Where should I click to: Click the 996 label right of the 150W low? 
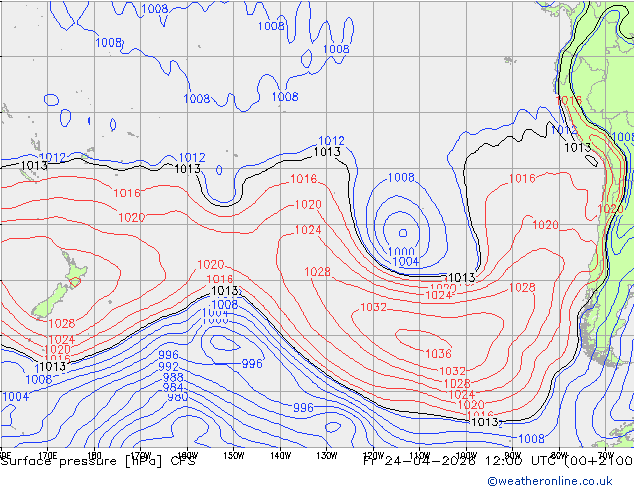pos(252,363)
